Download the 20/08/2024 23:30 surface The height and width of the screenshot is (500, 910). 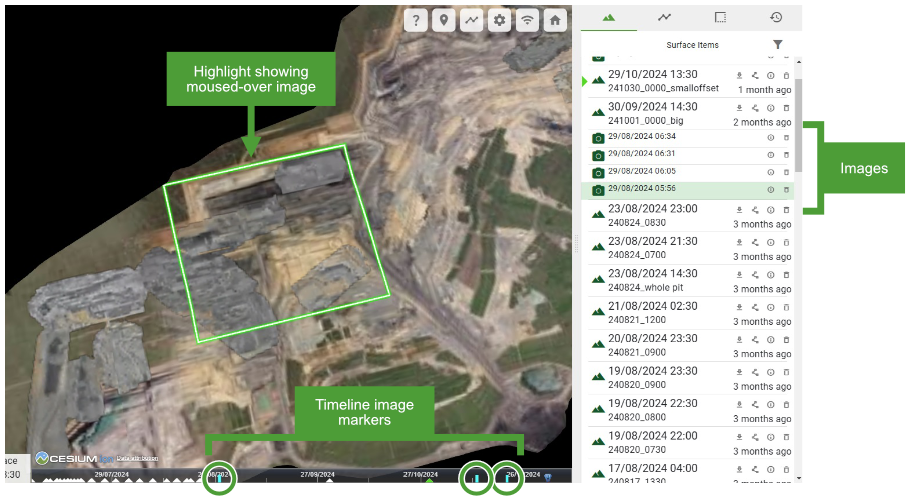[x=739, y=340]
